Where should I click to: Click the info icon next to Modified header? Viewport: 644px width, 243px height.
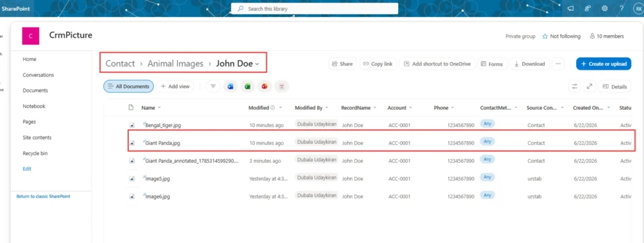(272, 108)
